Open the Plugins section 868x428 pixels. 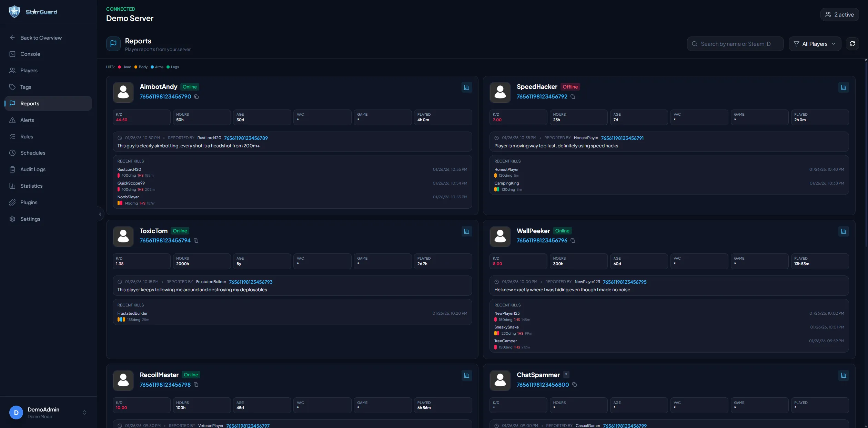tap(29, 202)
